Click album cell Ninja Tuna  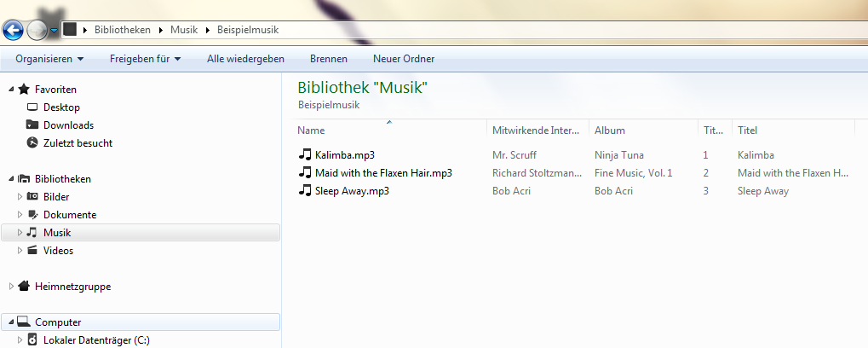click(x=619, y=155)
